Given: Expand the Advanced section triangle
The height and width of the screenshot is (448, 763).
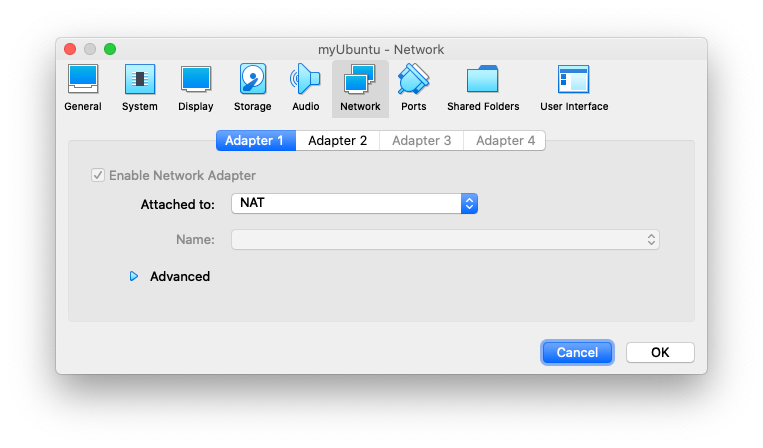Looking at the screenshot, I should 134,276.
